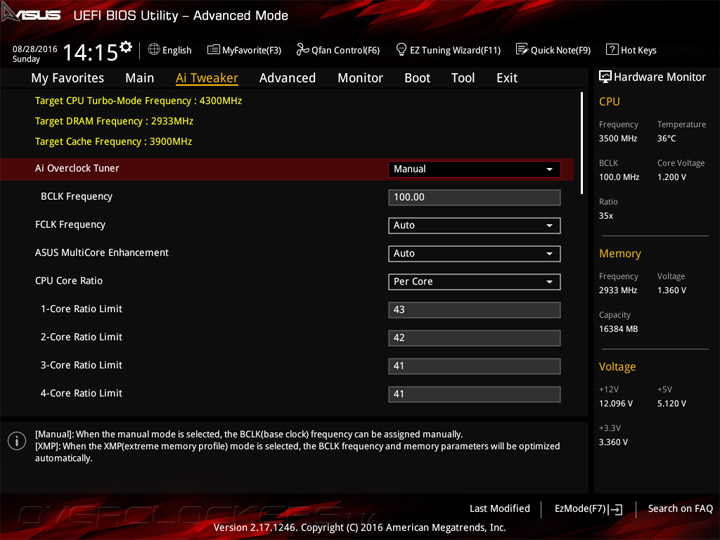Screen dimensions: 720x540
Task: Click the Memory heading in Hardware Monitor
Action: [620, 253]
